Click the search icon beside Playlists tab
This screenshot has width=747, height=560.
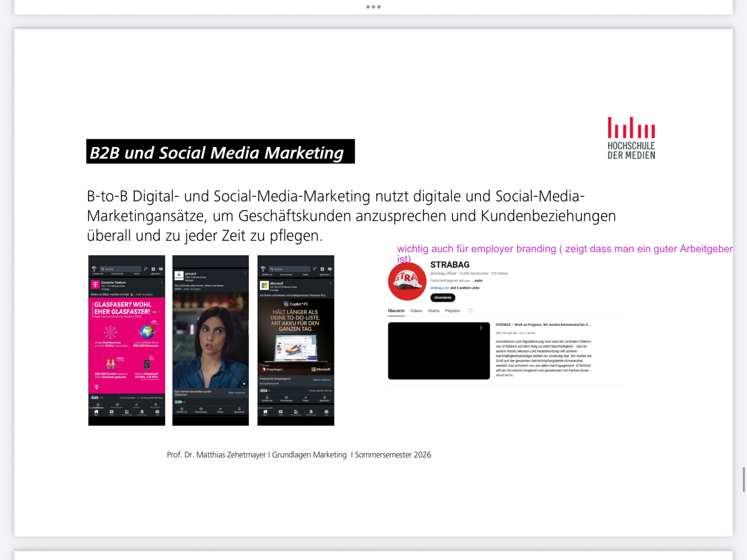pos(470,311)
